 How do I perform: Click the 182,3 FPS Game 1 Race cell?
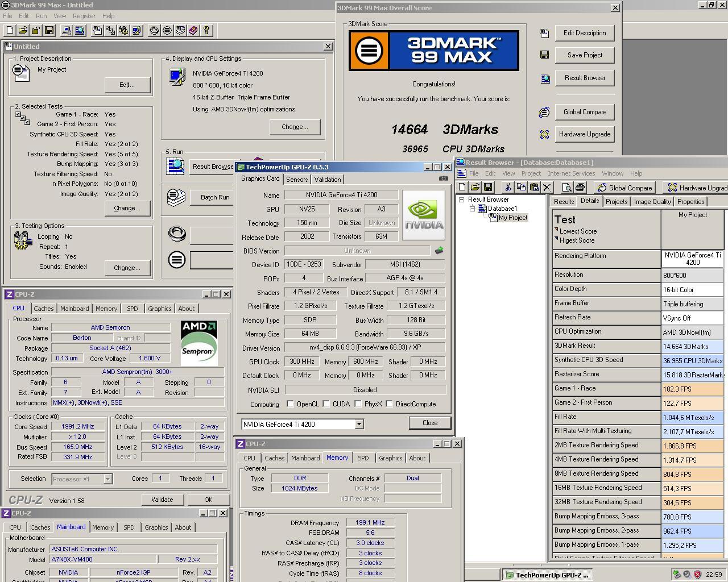(x=693, y=389)
